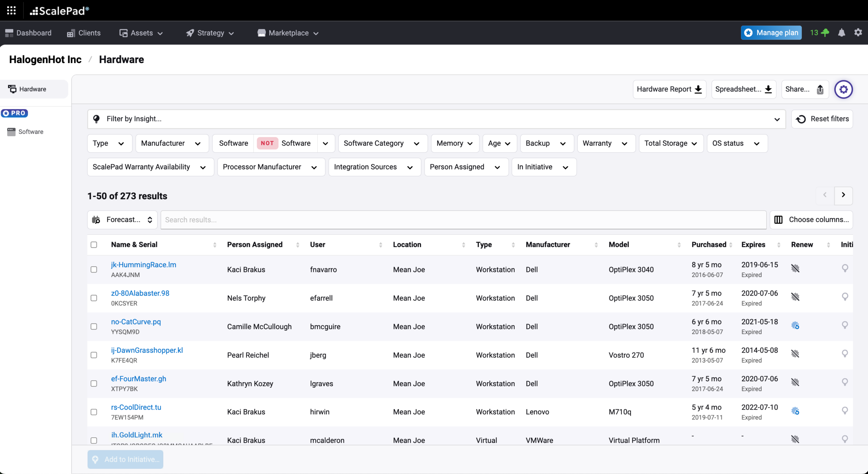
Task: Click the unavailable renew icon for ij-DawnGrasshopper.kl
Action: coord(795,354)
